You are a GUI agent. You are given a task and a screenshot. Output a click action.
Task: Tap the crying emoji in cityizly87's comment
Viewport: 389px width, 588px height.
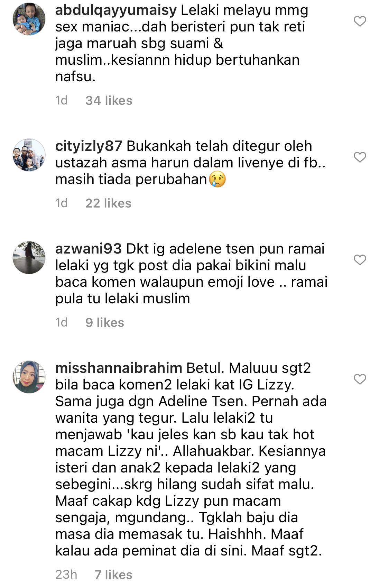[217, 179]
